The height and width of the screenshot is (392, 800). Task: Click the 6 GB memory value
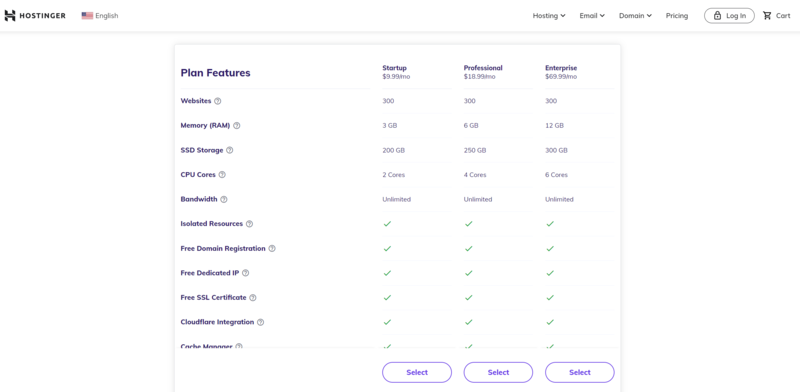click(471, 126)
